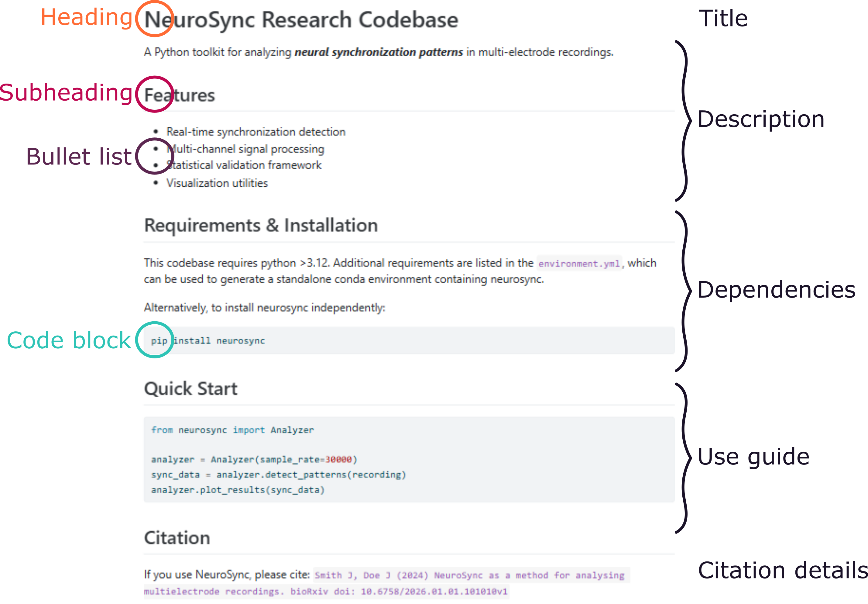Click the "Requirements & Installation" section heading
The image size is (868, 604).
tap(261, 226)
